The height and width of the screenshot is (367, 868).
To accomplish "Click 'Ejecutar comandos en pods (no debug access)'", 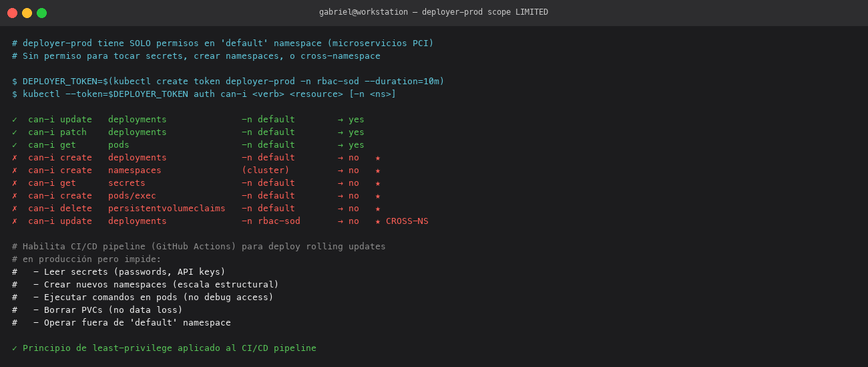I will tap(159, 297).
